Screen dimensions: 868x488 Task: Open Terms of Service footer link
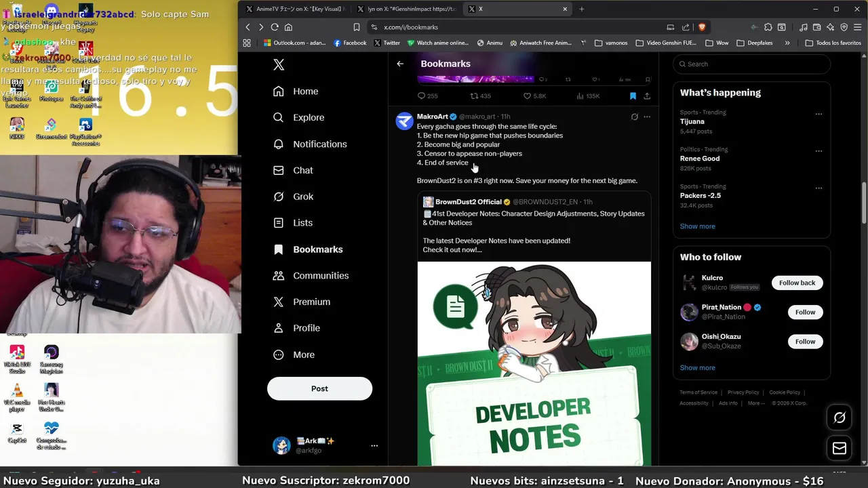[698, 392]
